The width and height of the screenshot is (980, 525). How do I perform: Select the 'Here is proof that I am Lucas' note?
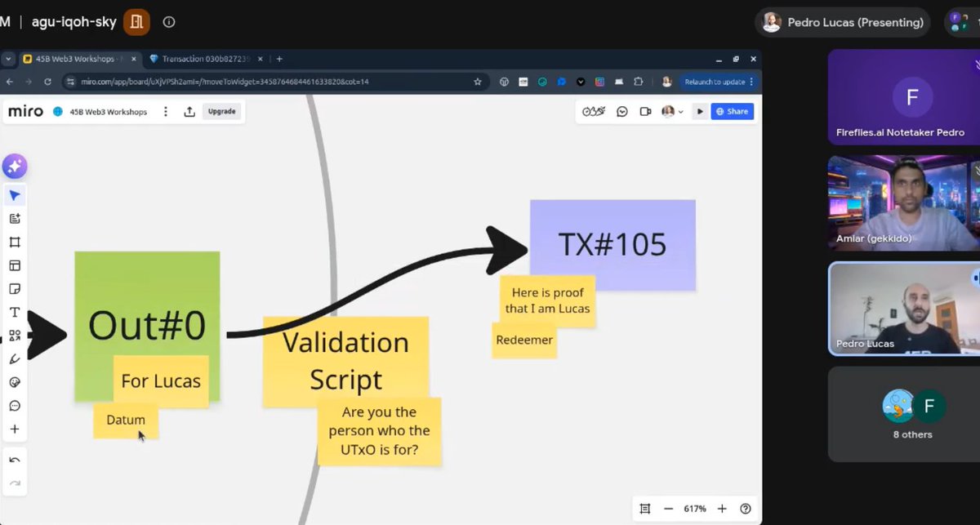tap(547, 300)
